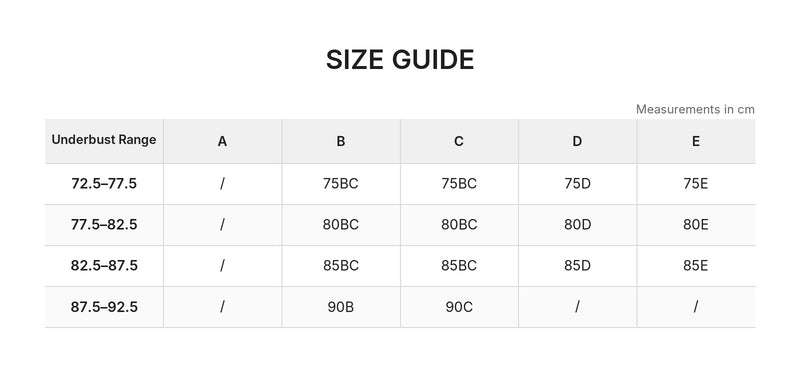Click the 85D size cell
Screen dimensions: 800x375
[x=578, y=266]
